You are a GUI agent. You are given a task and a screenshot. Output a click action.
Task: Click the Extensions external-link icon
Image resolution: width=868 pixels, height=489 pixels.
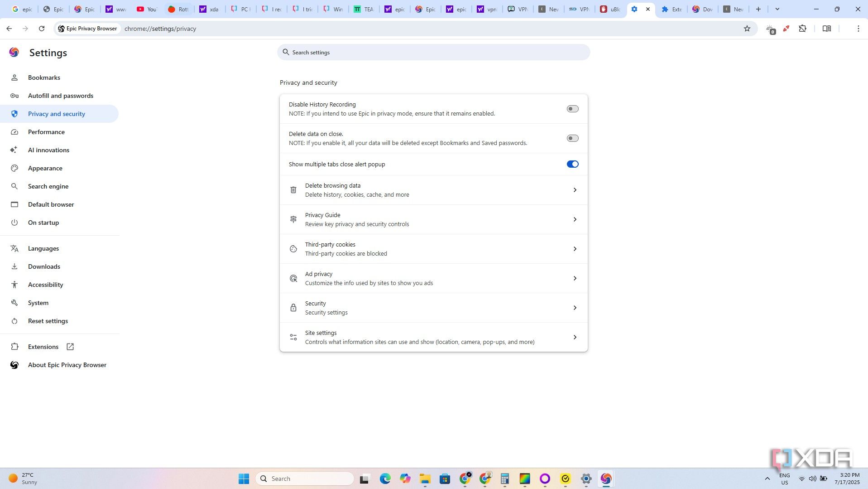tap(70, 347)
